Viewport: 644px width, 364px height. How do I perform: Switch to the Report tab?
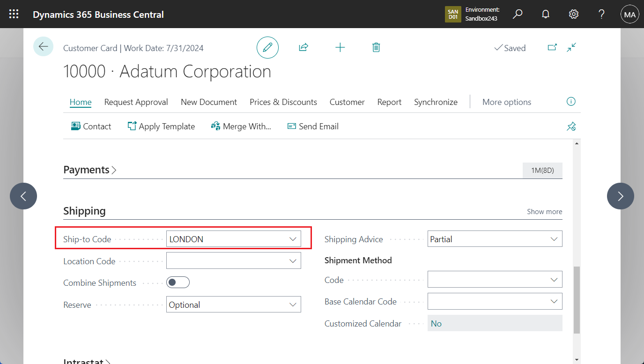point(389,102)
